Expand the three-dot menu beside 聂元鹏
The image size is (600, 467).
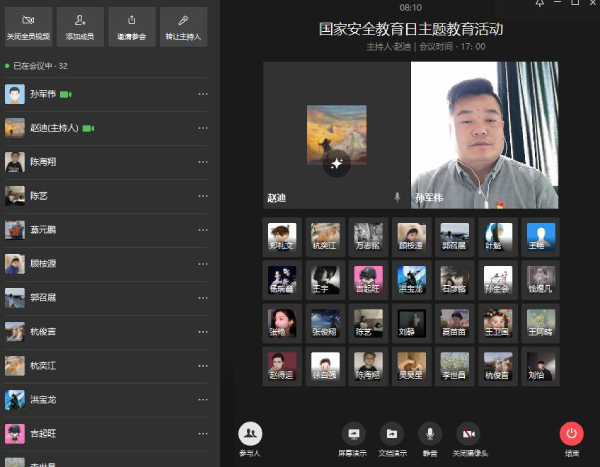203,231
